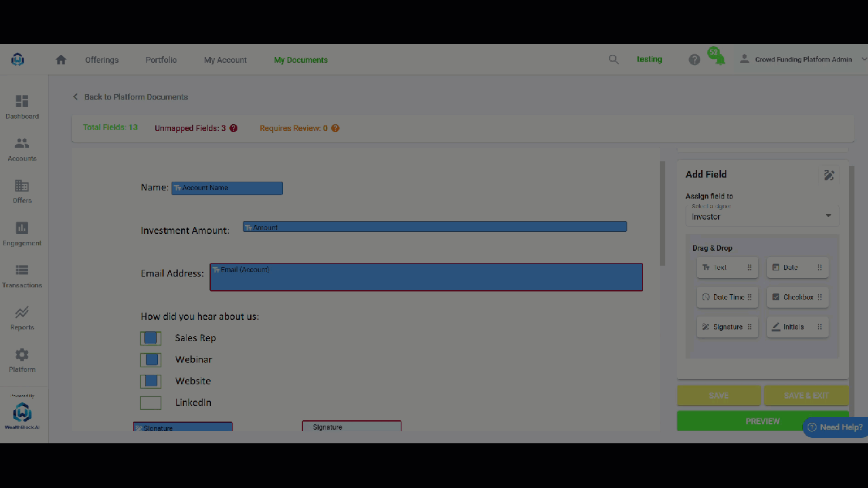Screen dimensions: 868x488
Task: Expand the Crowd Funding Platform Admin menu
Action: click(864, 60)
